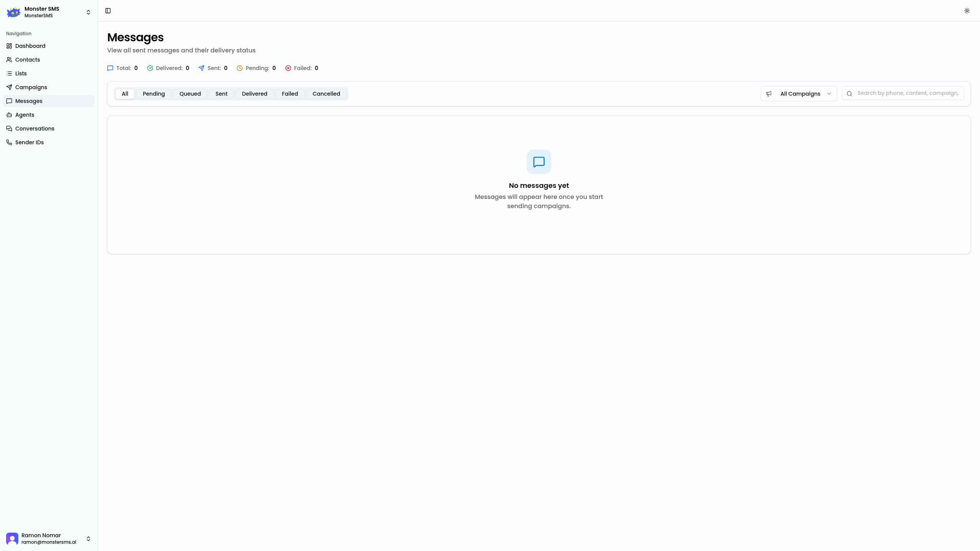Filter messages by Pending
Viewport: 980px width, 551px height.
pyautogui.click(x=154, y=94)
